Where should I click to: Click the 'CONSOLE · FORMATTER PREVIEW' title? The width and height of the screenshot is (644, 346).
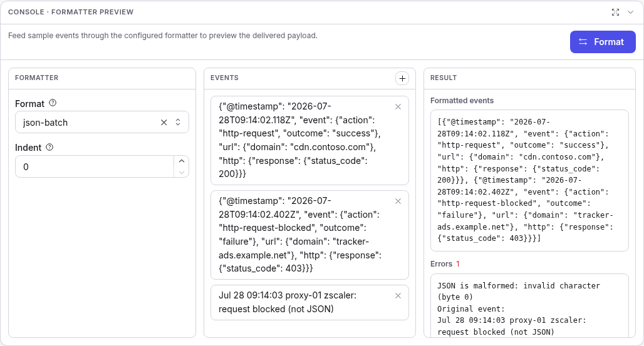71,12
